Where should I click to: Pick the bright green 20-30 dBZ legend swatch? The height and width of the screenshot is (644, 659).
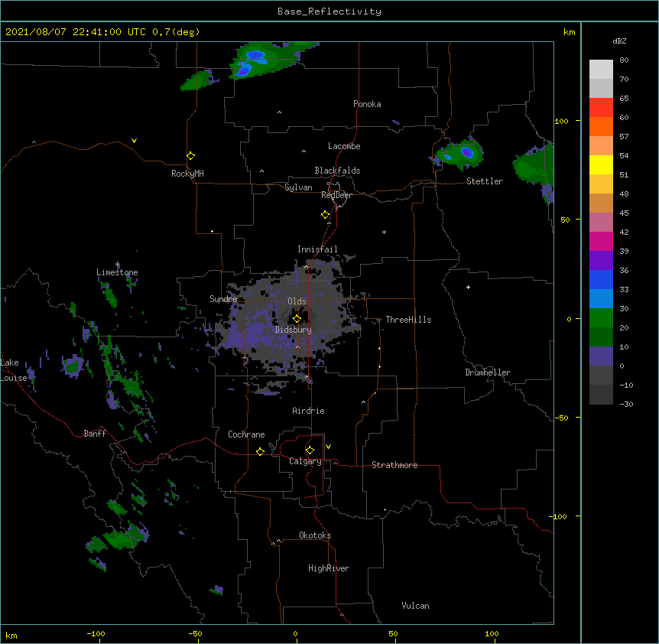coord(601,318)
